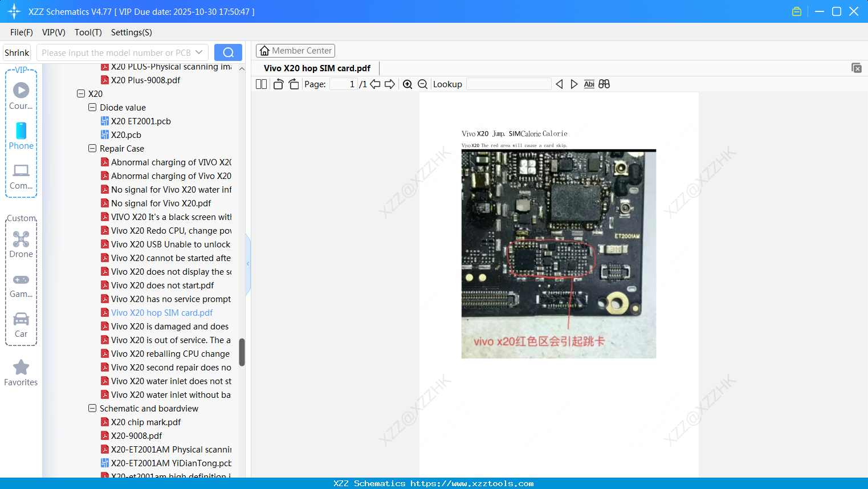
Task: Select Vivo X20 hop SIM card.pdf in tree
Action: (162, 312)
